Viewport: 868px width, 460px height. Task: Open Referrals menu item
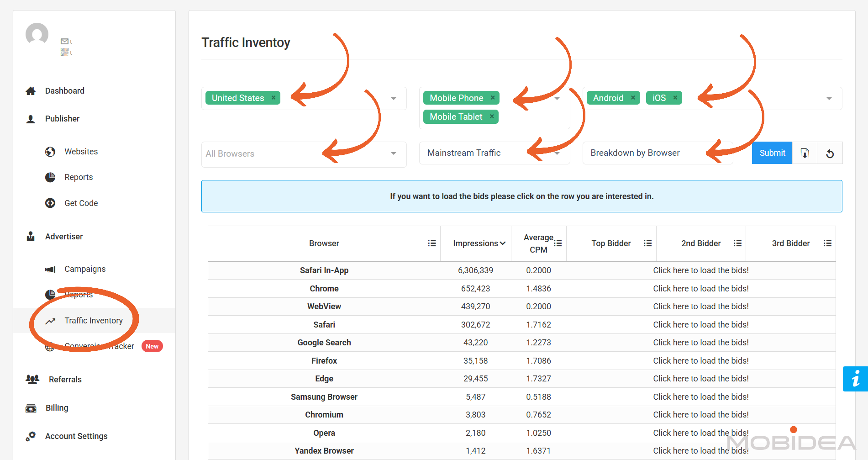(x=65, y=380)
